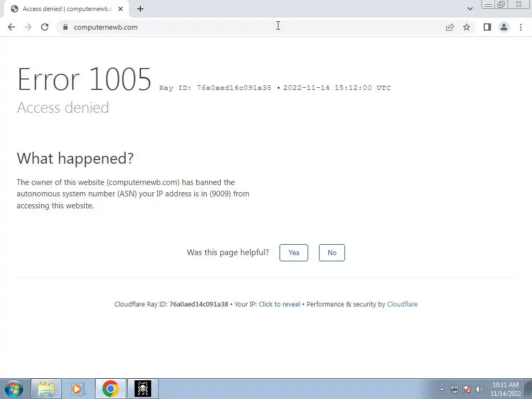Select the Access denied browser tab
532x399 pixels.
pos(66,9)
